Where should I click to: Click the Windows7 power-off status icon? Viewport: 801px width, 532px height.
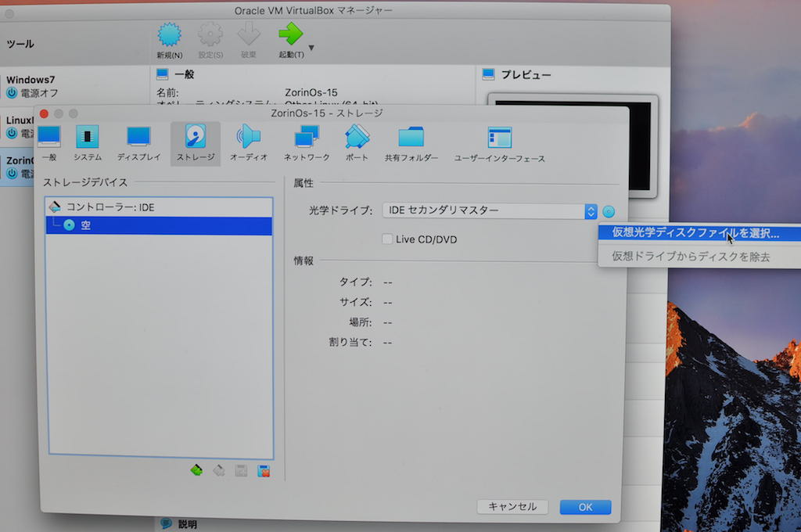(x=12, y=93)
